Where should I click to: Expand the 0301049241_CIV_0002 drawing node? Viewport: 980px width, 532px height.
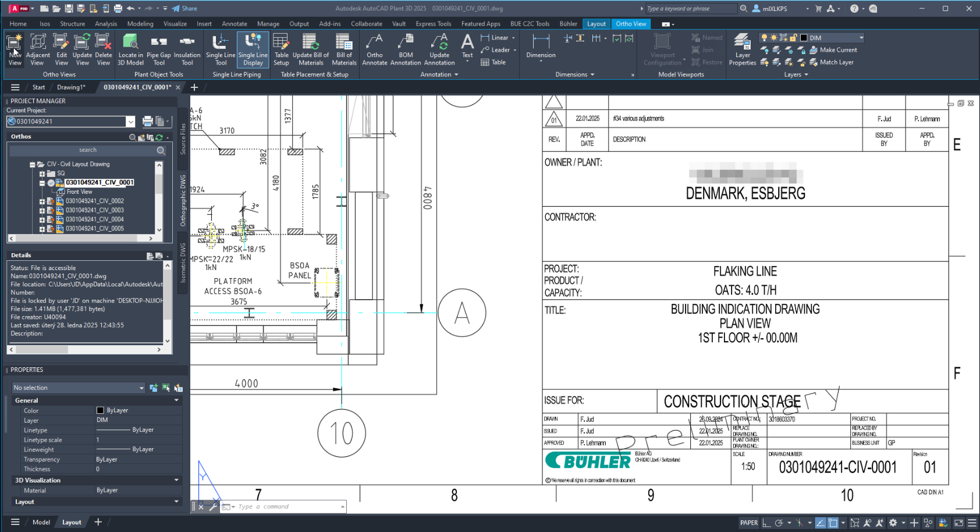pos(42,201)
